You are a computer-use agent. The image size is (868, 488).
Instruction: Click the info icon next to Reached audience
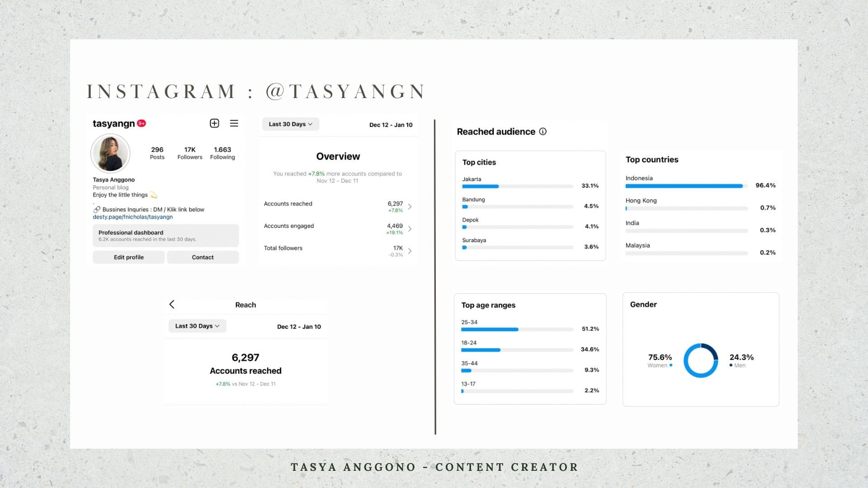pyautogui.click(x=543, y=131)
